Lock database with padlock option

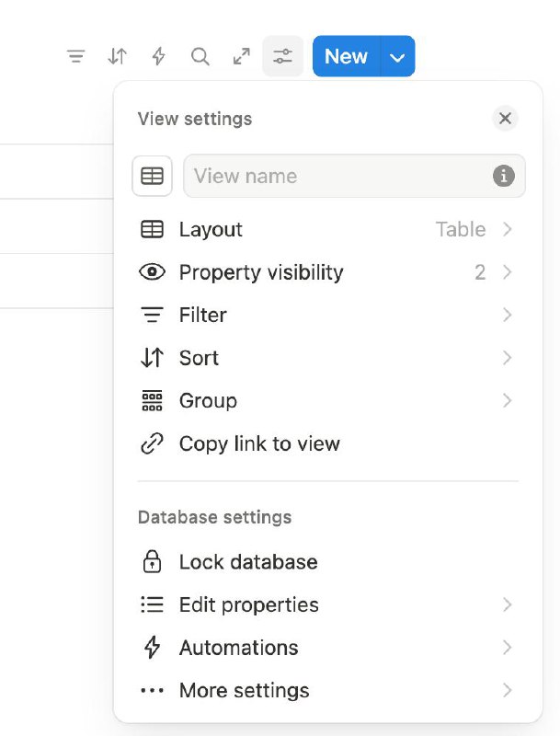[x=327, y=562]
